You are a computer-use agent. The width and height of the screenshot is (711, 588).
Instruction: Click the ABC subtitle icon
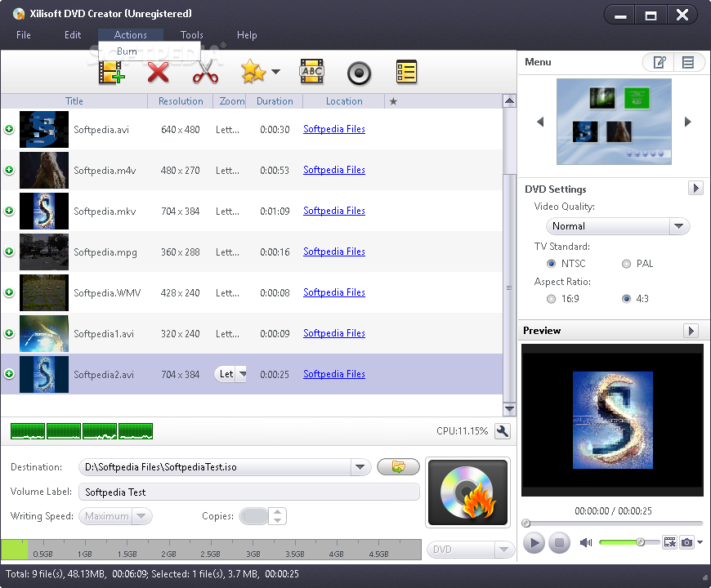(x=311, y=72)
